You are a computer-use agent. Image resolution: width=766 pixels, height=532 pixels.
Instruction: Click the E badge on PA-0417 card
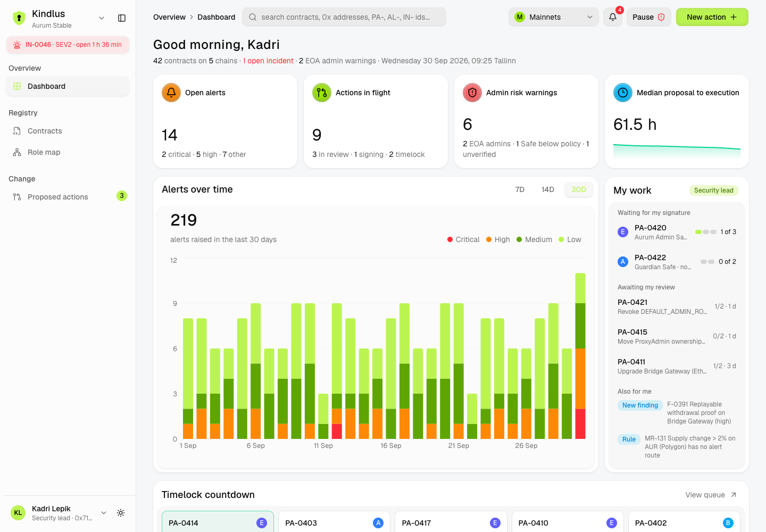pyautogui.click(x=495, y=523)
